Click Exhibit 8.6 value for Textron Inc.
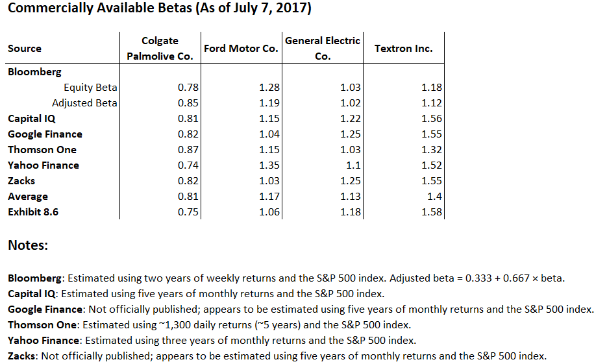 [432, 212]
